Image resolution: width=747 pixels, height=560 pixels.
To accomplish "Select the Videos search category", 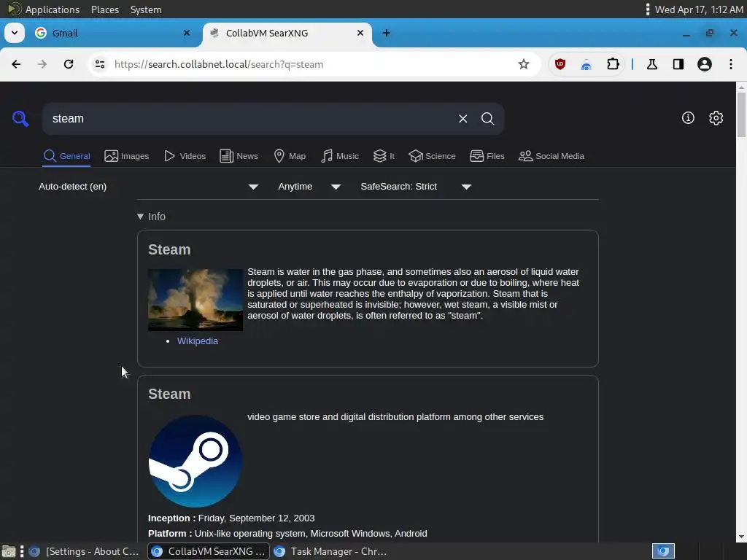I will (x=185, y=156).
